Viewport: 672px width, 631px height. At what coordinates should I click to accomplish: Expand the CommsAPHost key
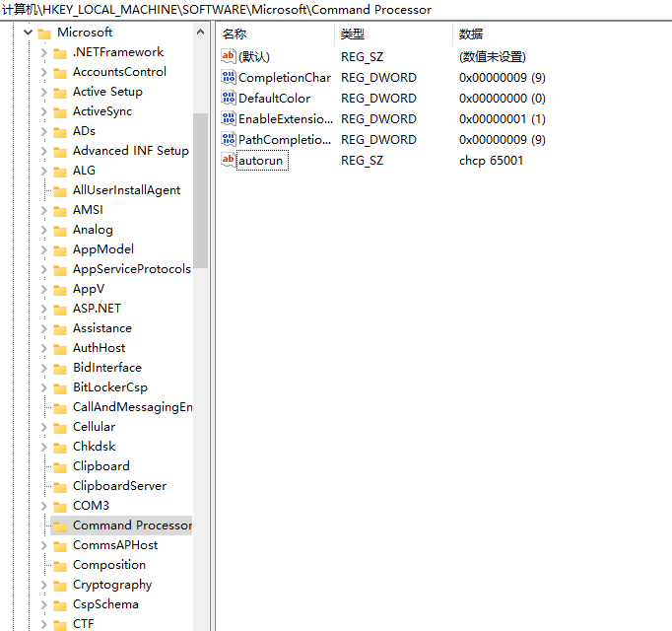43,545
